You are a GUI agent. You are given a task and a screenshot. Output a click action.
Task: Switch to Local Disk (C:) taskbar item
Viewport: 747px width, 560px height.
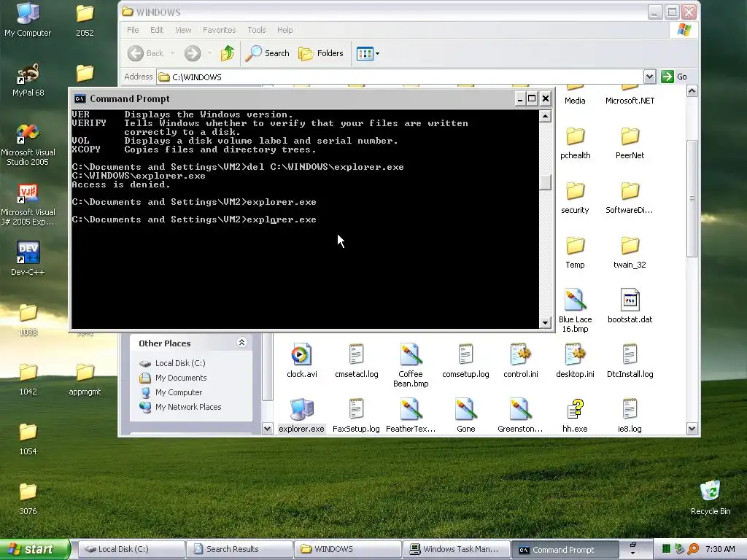pyautogui.click(x=131, y=549)
